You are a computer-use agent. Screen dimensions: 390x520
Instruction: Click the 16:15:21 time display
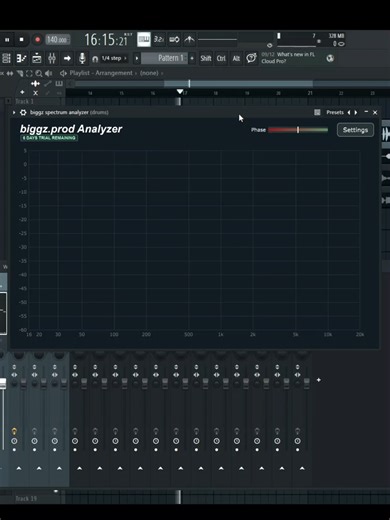pyautogui.click(x=107, y=40)
